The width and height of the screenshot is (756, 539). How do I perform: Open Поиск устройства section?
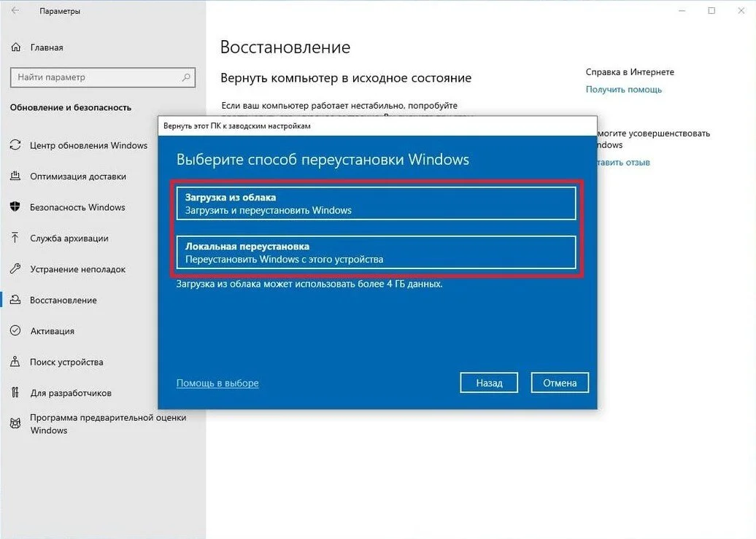[x=66, y=362]
